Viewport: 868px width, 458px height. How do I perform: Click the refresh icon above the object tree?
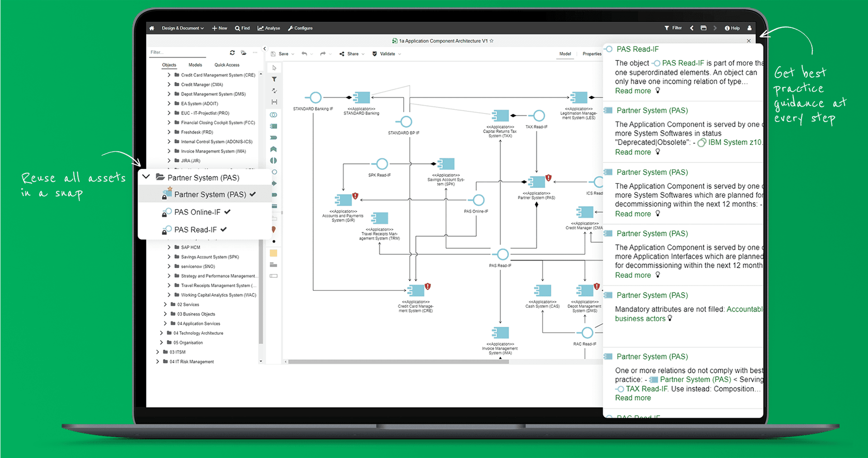coord(232,52)
